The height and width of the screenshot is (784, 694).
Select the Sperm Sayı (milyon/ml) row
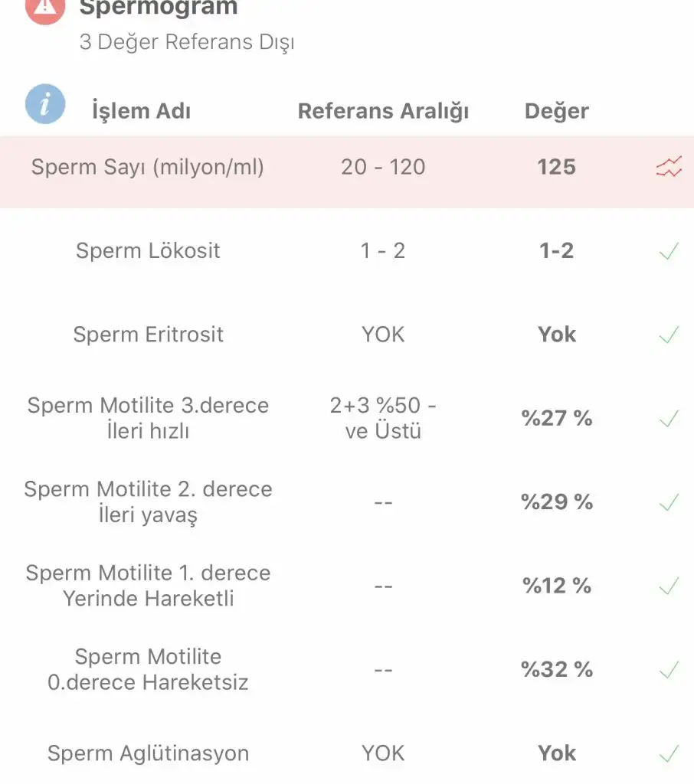[147, 167]
